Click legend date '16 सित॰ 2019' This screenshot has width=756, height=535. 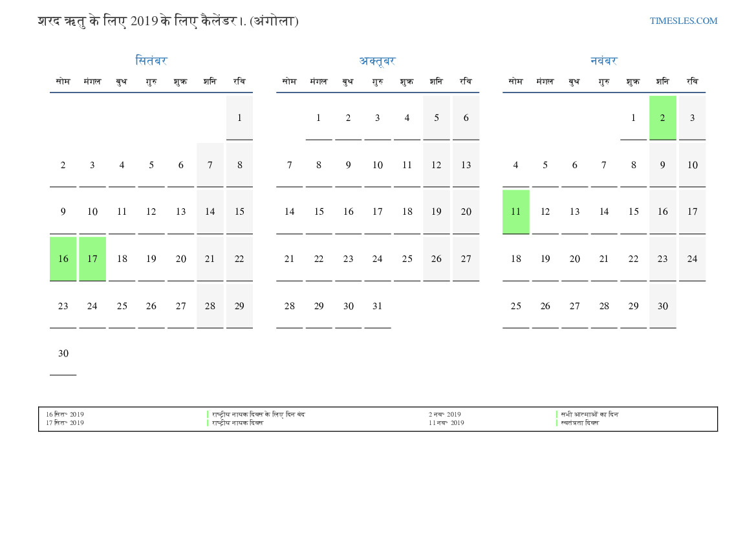pos(65,415)
